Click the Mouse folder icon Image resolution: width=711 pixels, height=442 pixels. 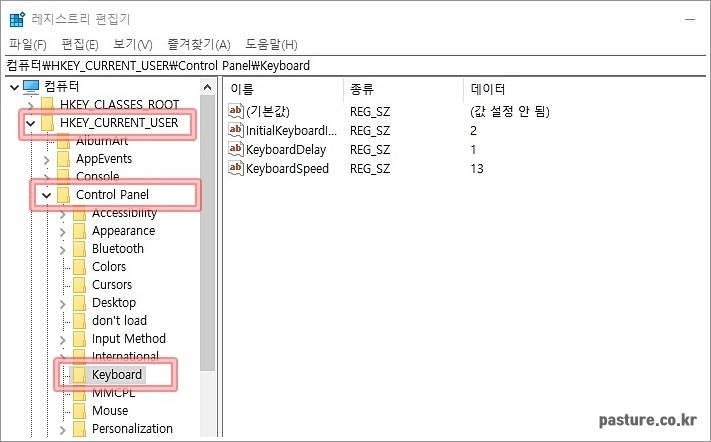(78, 411)
